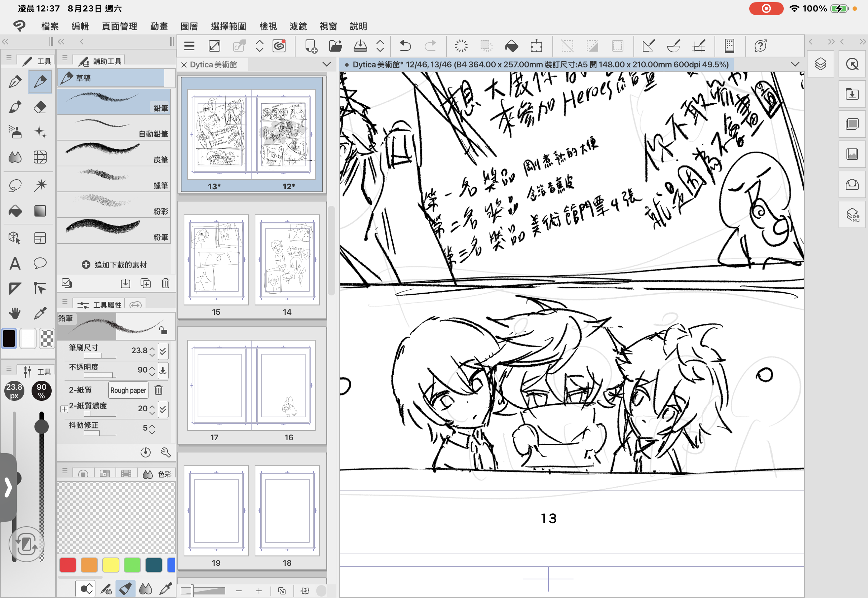The height and width of the screenshot is (598, 868).
Task: Select the Text tool
Action: (x=15, y=264)
